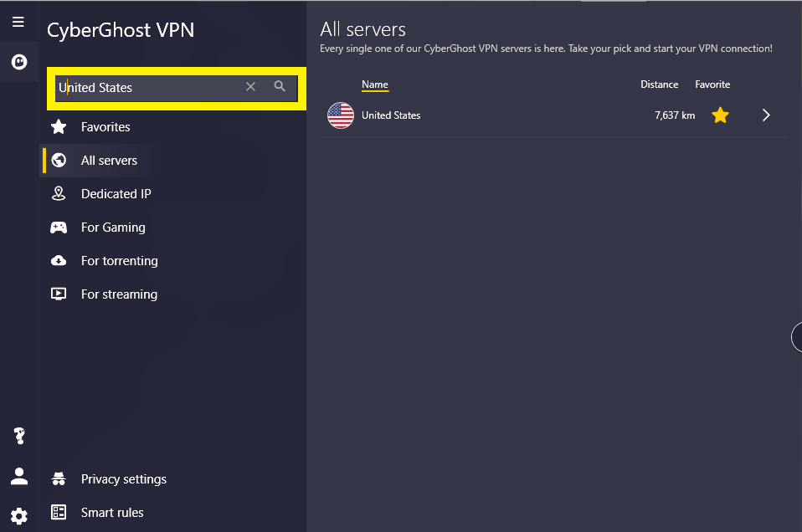Open the hamburger menu icon
Viewport: 802px width, 532px height.
pyautogui.click(x=18, y=22)
